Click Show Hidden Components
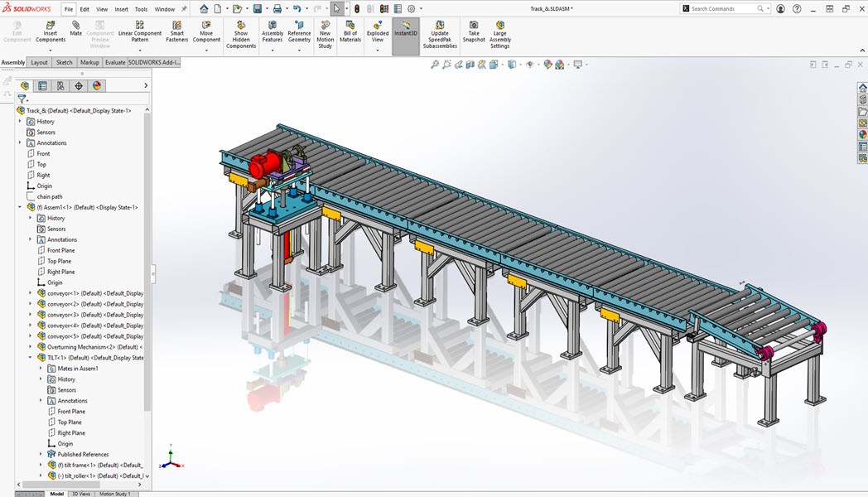Viewport: 868px width, 497px height. pyautogui.click(x=241, y=35)
